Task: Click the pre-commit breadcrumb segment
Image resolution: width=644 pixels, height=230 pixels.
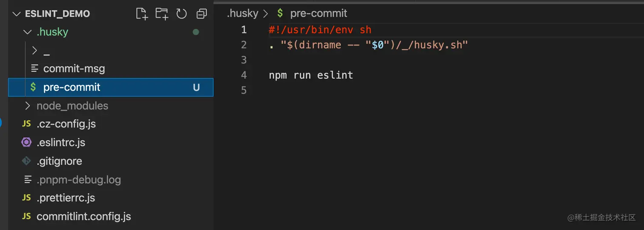Action: pyautogui.click(x=319, y=13)
